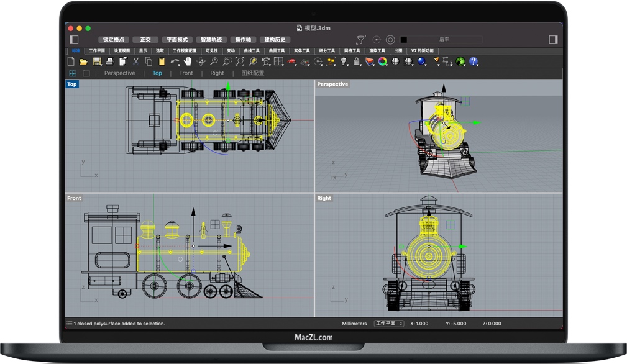Activate the Pan hand tool
This screenshot has height=364, width=627.
point(188,61)
